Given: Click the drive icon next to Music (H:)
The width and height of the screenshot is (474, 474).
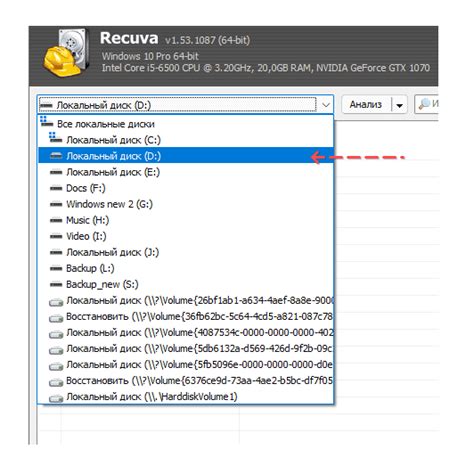Looking at the screenshot, I should (x=56, y=220).
